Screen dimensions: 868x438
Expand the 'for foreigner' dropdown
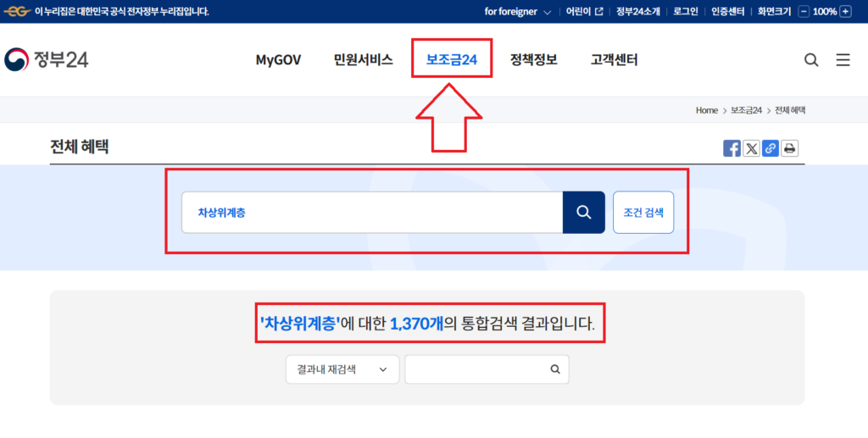[518, 12]
